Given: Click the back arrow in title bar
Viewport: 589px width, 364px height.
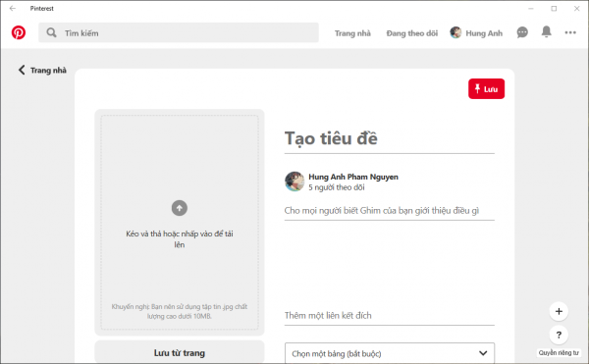Looking at the screenshot, I should click(13, 8).
